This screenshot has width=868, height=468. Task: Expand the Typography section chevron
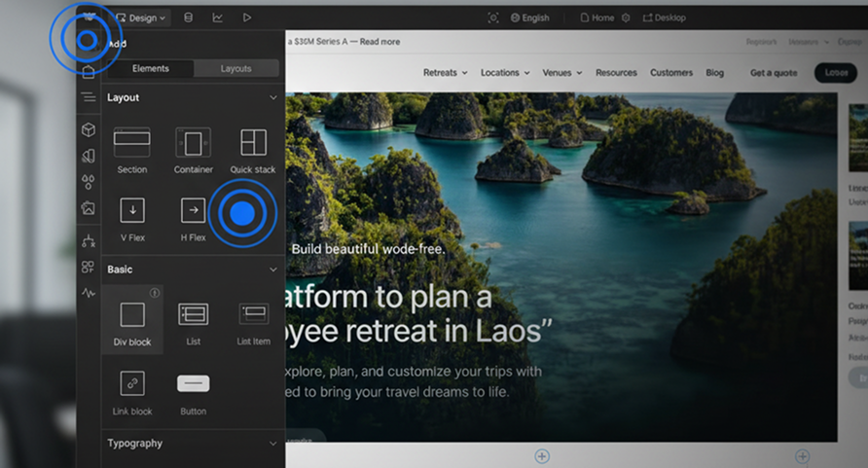click(x=272, y=444)
